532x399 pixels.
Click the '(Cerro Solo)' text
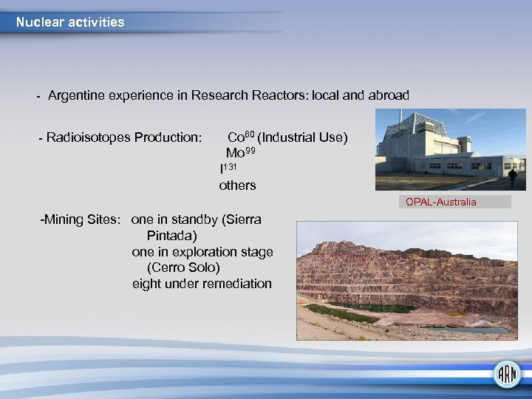183,267
